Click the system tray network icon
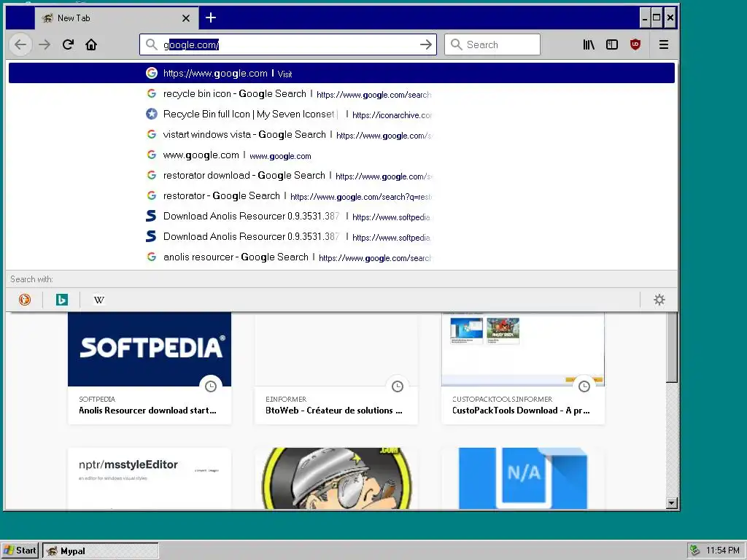This screenshot has width=747, height=560. tap(695, 551)
